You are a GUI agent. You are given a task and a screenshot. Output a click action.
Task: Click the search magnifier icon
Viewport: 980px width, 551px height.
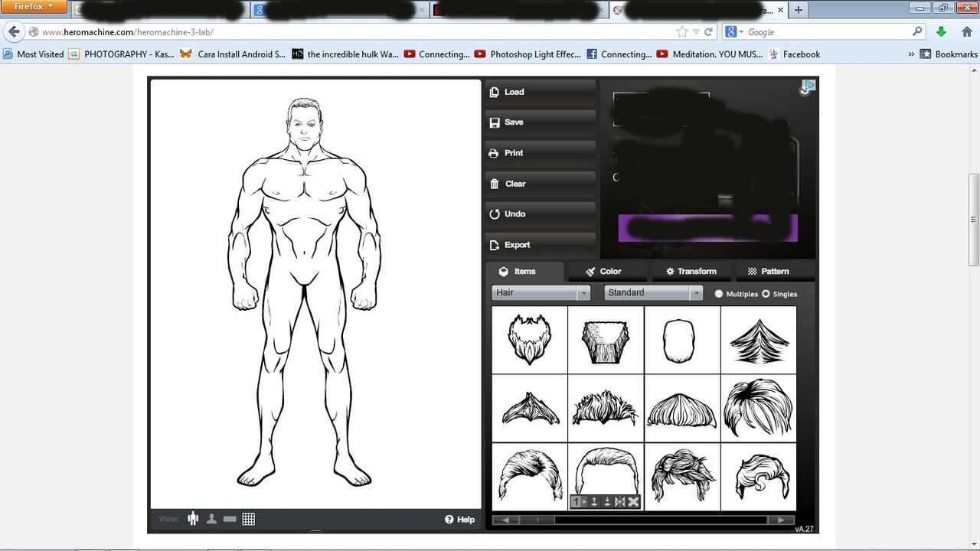coord(917,31)
